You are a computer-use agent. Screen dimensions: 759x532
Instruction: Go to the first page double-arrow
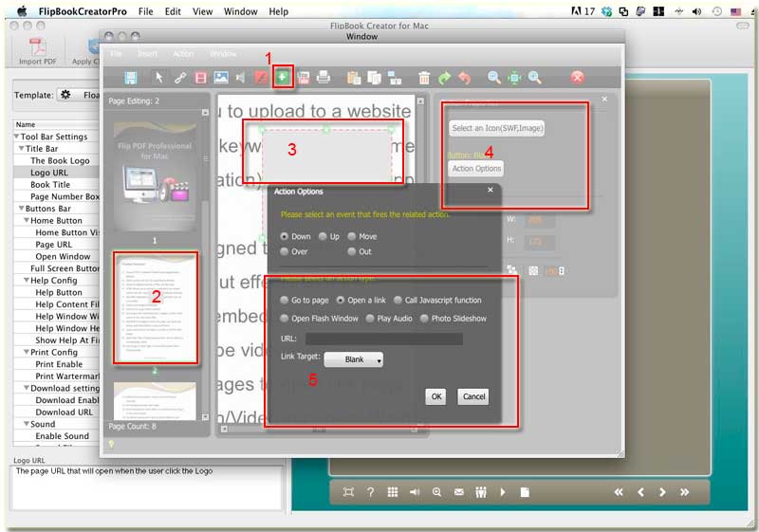[619, 492]
